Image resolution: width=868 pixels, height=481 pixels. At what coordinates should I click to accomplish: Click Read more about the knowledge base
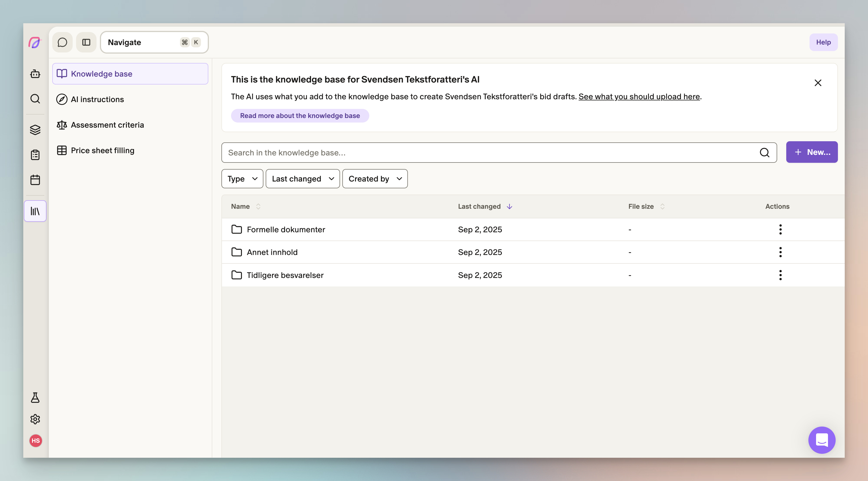(x=300, y=116)
